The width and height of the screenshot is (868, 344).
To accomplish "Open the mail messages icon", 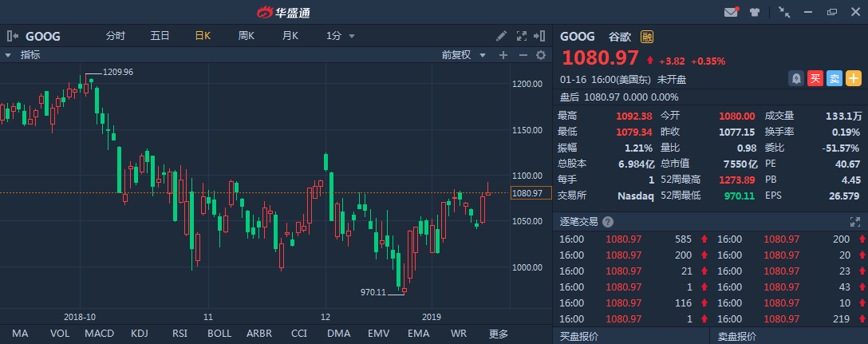I will point(732,12).
